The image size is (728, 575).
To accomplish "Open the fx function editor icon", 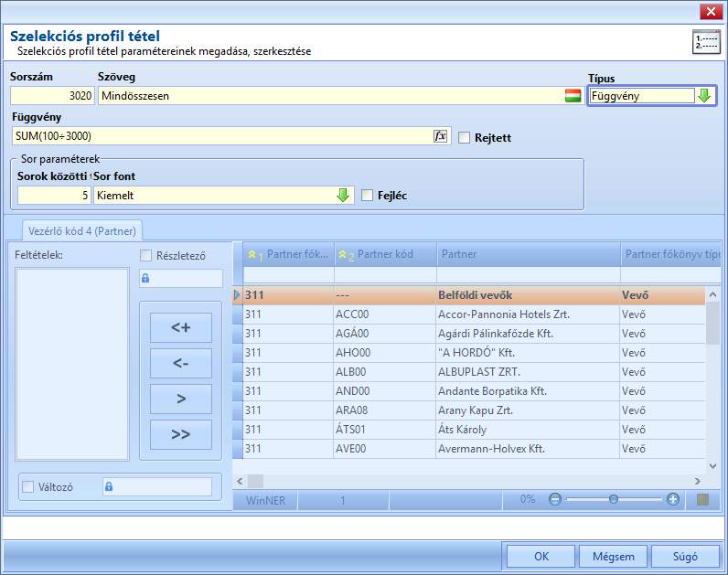I will pos(440,136).
